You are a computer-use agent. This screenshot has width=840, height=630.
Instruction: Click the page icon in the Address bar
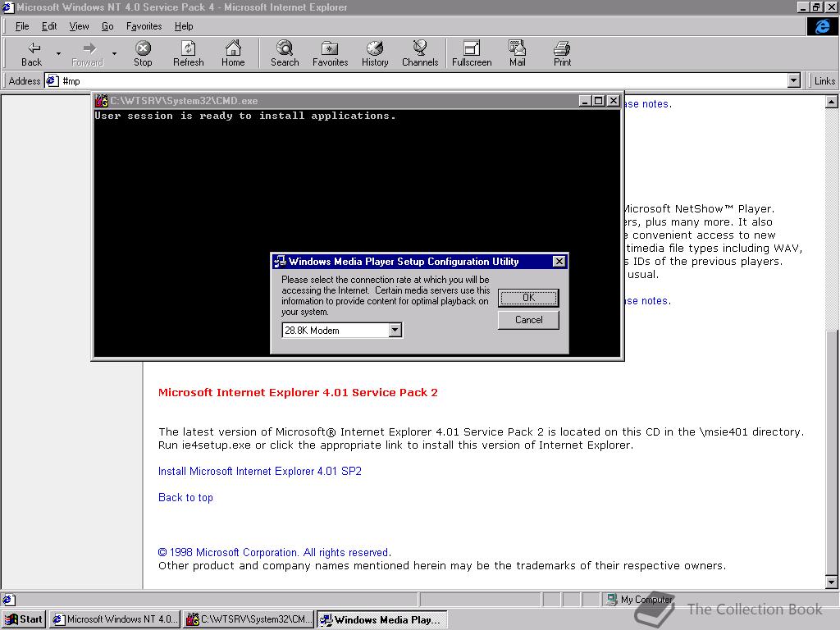tap(52, 81)
